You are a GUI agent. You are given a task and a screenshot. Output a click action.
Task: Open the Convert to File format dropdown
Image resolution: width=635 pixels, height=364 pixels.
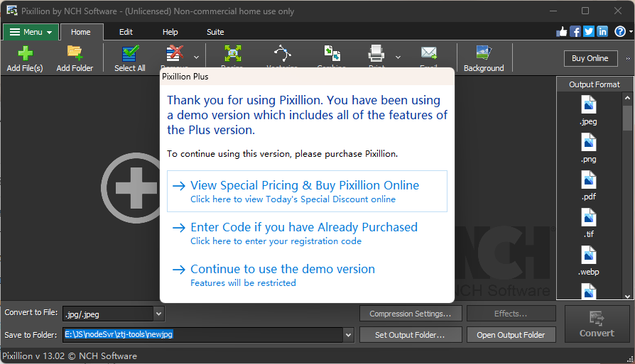pyautogui.click(x=159, y=314)
